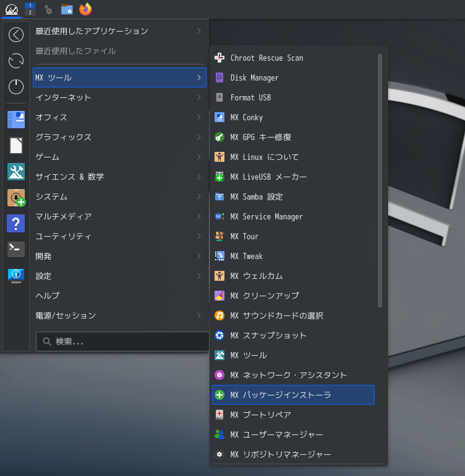
Task: Open the package installer sidebar icon
Action: [16, 198]
